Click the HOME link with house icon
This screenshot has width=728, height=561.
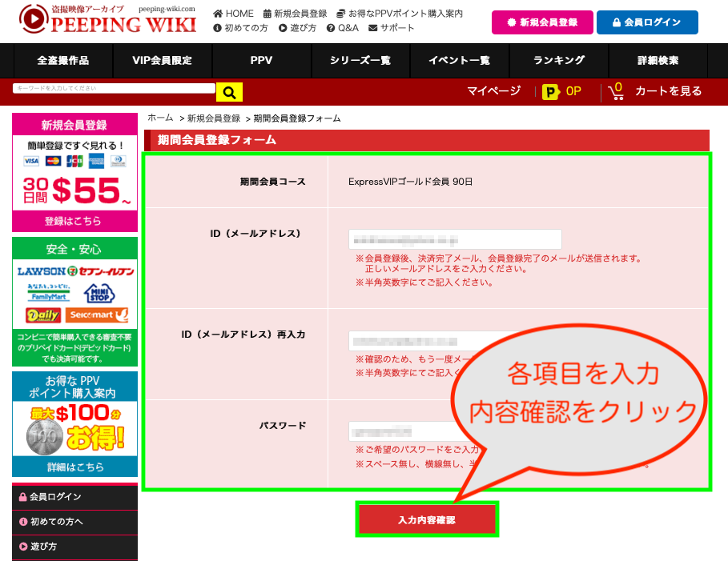pyautogui.click(x=233, y=14)
